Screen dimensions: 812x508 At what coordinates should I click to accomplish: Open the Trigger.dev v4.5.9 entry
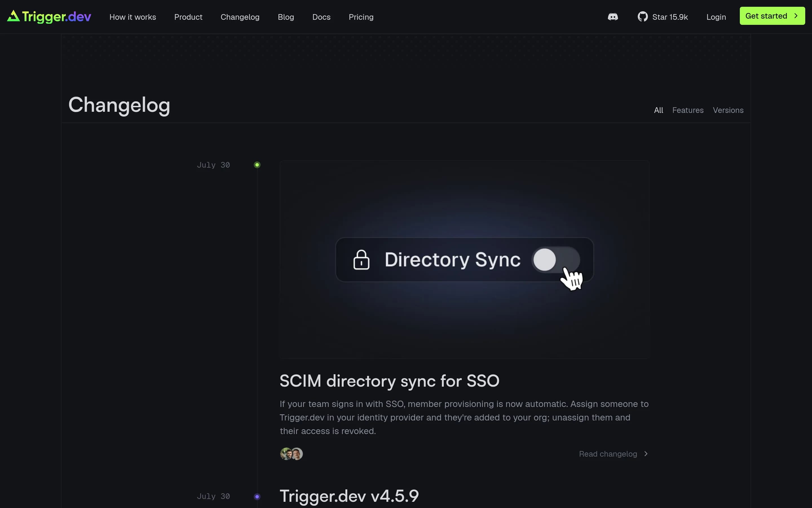point(349,496)
